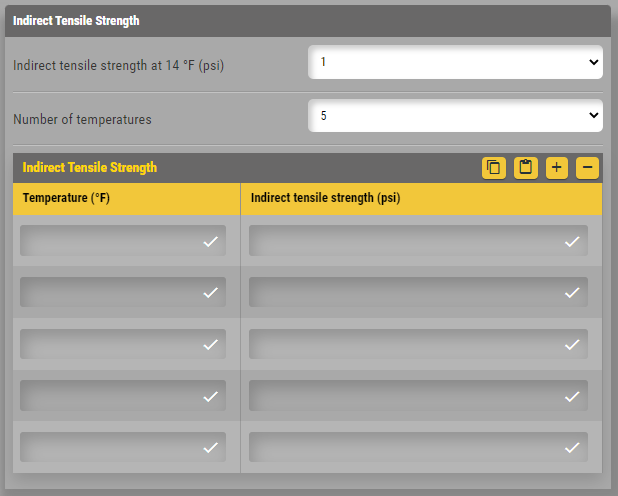Click checkmark in third temperature cell
Screen dimensions: 618x496
click(210, 345)
